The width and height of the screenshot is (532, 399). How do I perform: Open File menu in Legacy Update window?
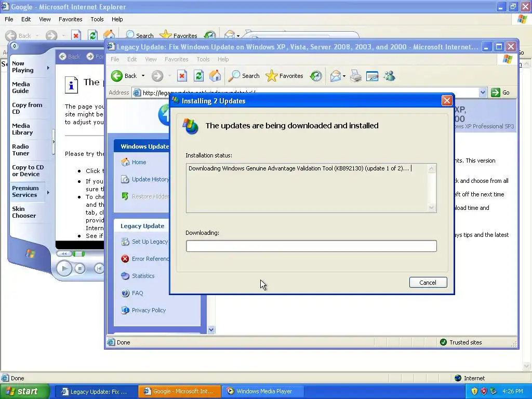(x=115, y=59)
